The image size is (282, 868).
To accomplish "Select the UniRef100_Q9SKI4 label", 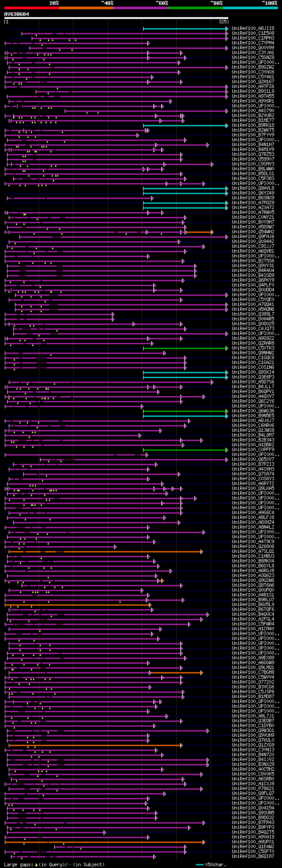I will (x=253, y=372).
